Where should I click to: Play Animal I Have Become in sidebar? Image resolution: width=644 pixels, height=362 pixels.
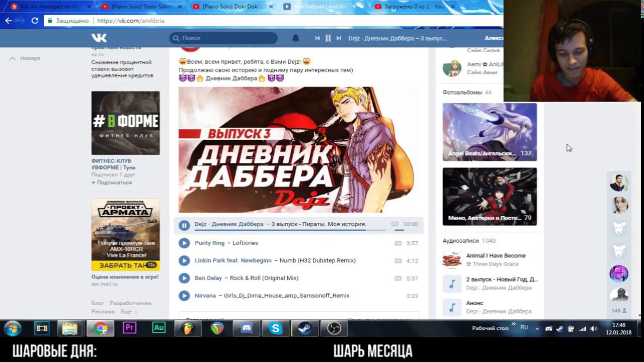pos(452,260)
